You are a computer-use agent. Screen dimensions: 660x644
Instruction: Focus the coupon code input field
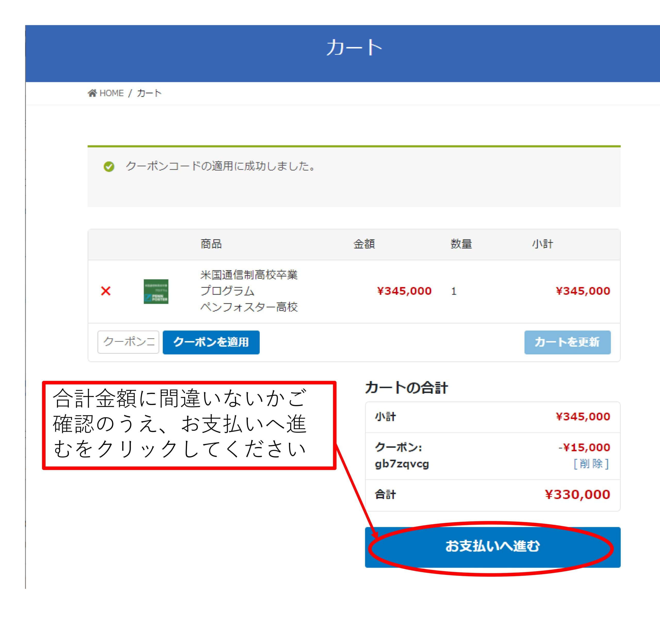tap(128, 342)
